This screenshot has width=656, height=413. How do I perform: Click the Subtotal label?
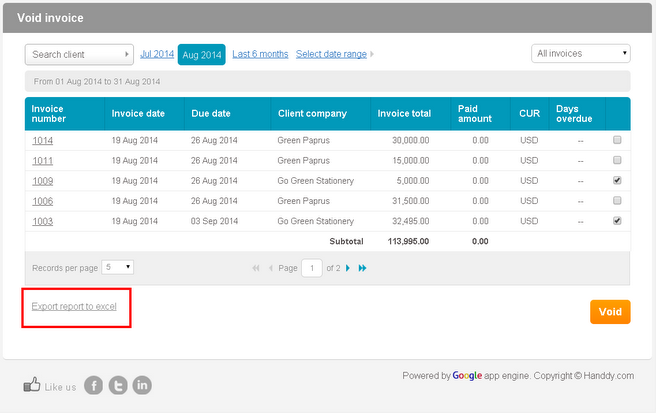click(346, 241)
